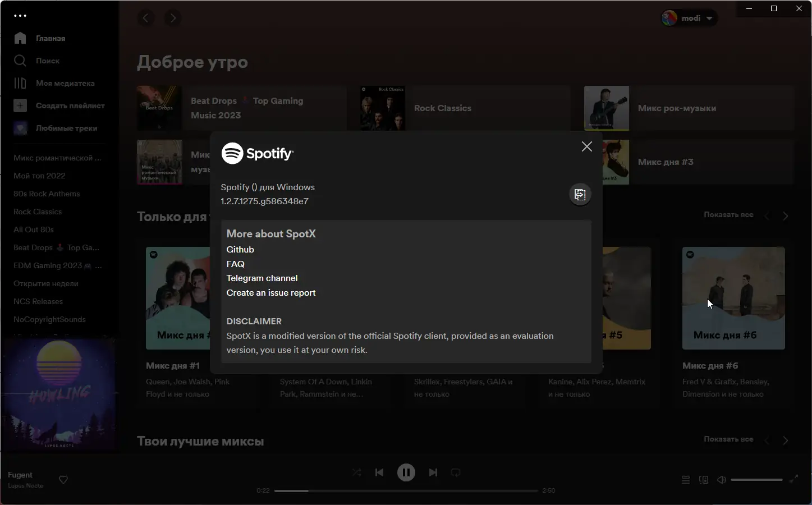Toggle shuffle playback

pyautogui.click(x=356, y=472)
